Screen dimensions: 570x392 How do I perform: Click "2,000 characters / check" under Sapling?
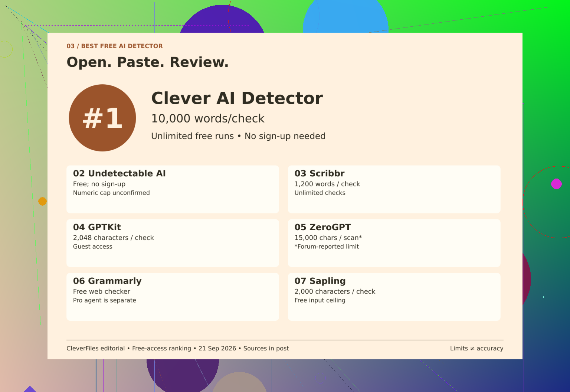coord(335,292)
